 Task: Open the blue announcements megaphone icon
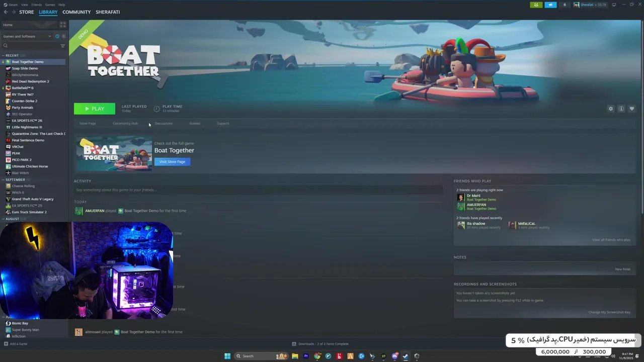click(x=550, y=5)
